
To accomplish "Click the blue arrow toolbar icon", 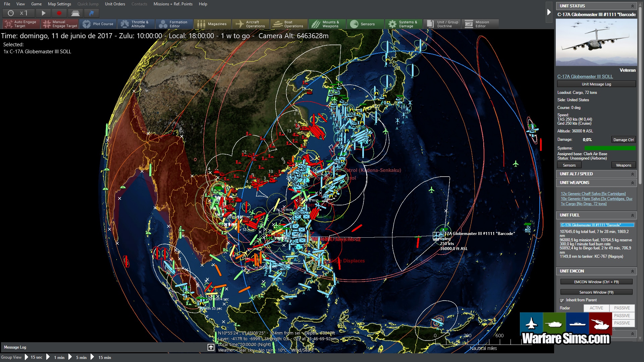I will [91, 13].
